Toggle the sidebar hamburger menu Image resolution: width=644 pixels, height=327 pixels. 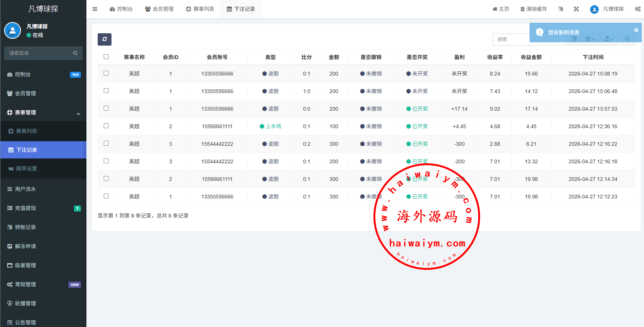click(x=95, y=9)
